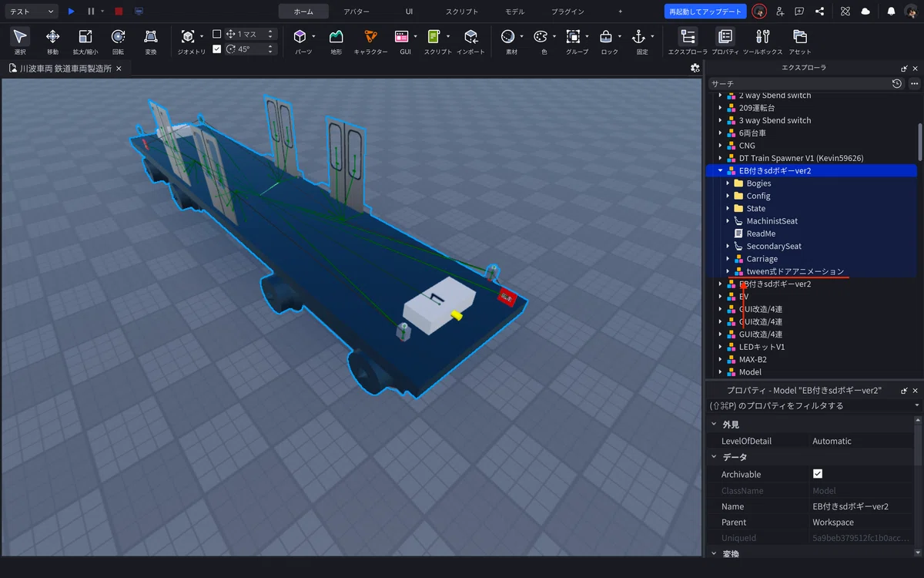Open the スクリプト ribbon tab
This screenshot has width=924, height=578.
click(462, 12)
